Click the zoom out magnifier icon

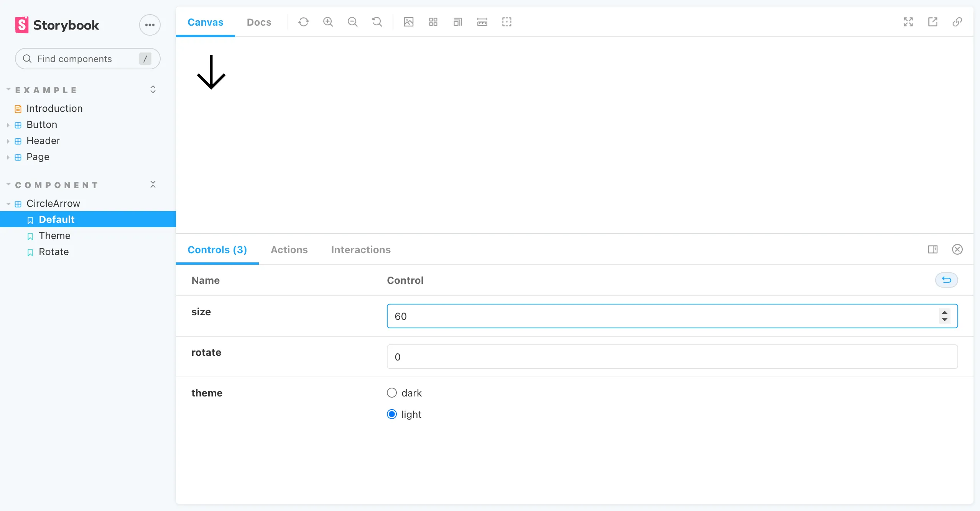coord(352,22)
